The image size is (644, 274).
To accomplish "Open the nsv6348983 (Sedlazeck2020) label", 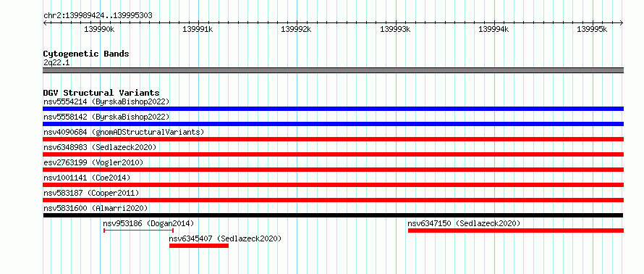I will [100, 147].
